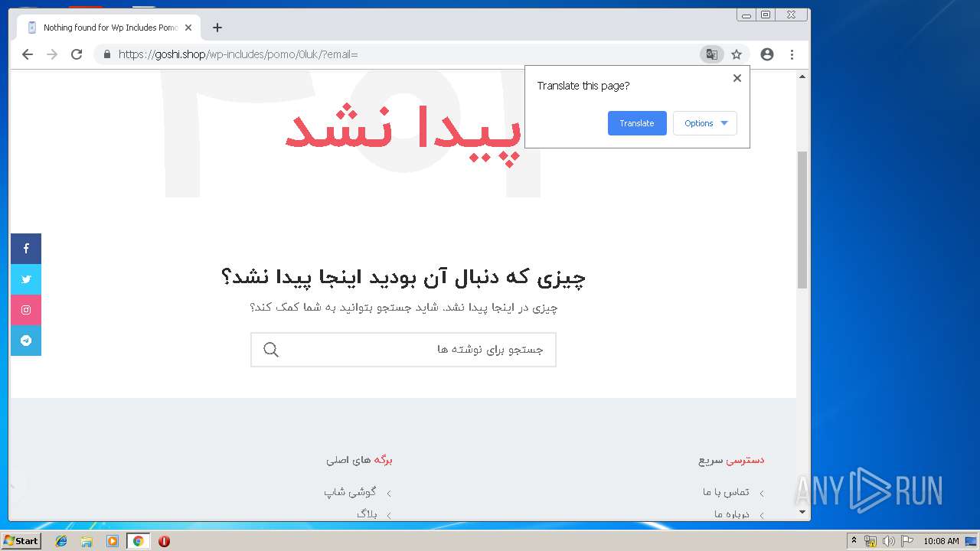Open the translate icon in address bar
Image resolution: width=980 pixels, height=551 pixels.
[x=712, y=54]
